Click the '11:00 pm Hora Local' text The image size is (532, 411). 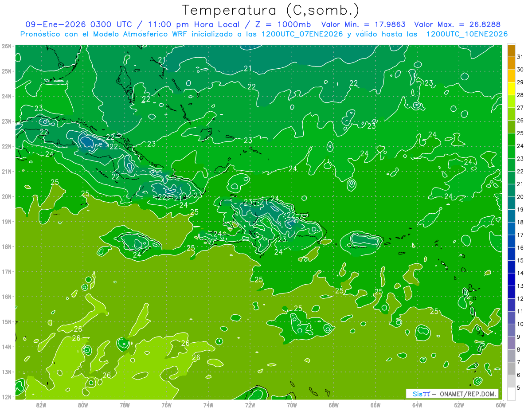point(194,24)
